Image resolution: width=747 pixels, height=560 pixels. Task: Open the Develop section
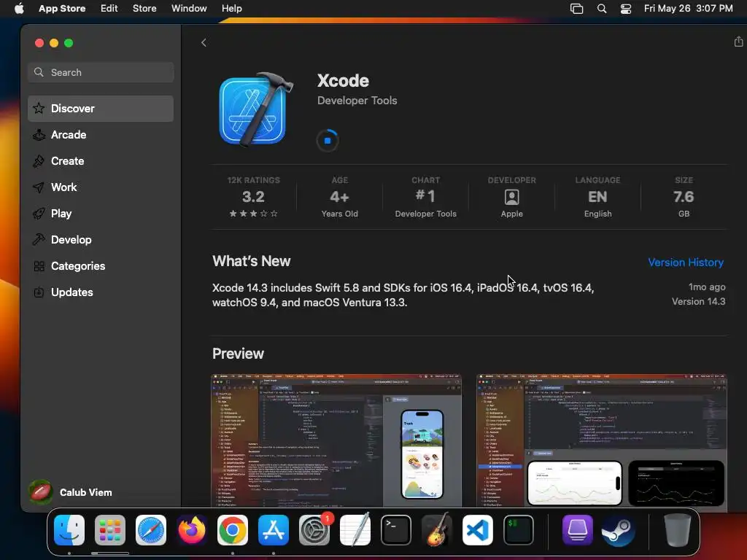pos(101,239)
